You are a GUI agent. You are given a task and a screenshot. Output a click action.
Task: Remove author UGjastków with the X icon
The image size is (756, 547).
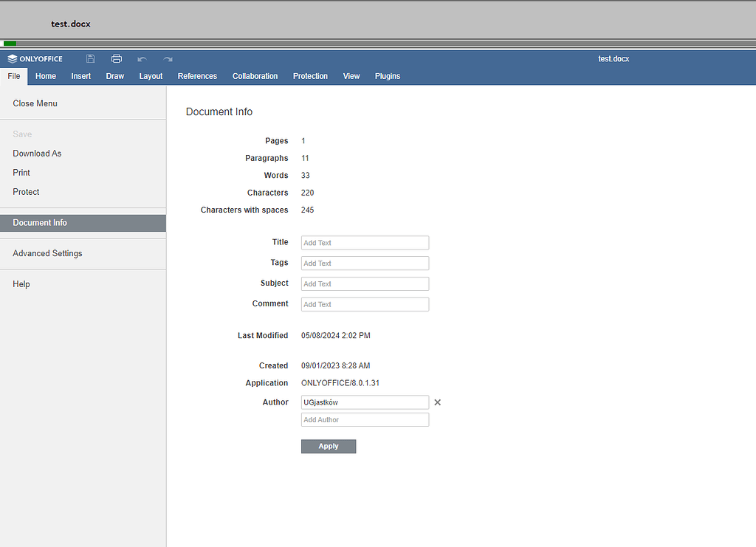(x=437, y=402)
